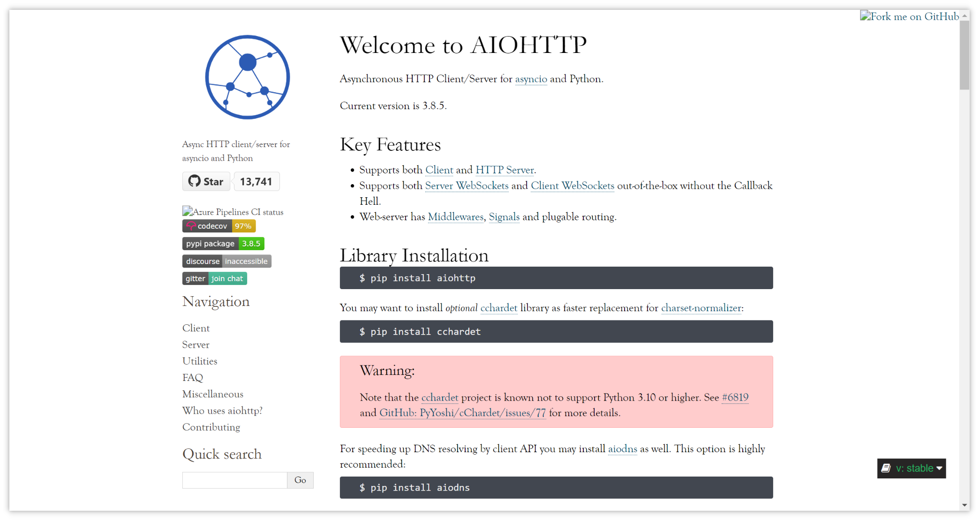
Task: Focus the Quick search input field
Action: pyautogui.click(x=235, y=480)
